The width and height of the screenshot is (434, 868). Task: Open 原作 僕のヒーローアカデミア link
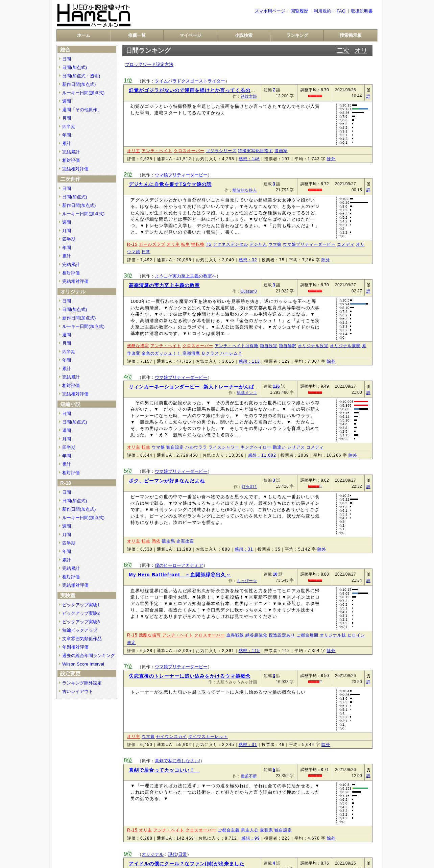(x=179, y=565)
